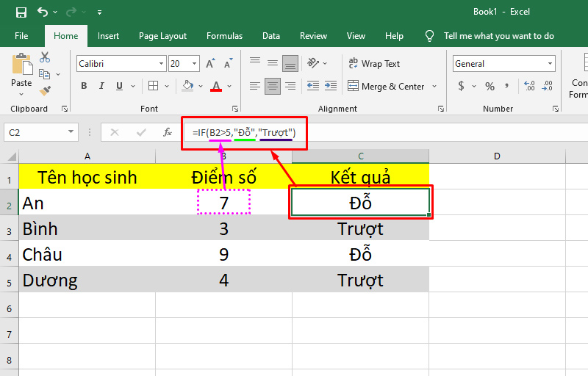Click the Cut scissors icon
Screen dimensions: 588x376
pos(45,57)
